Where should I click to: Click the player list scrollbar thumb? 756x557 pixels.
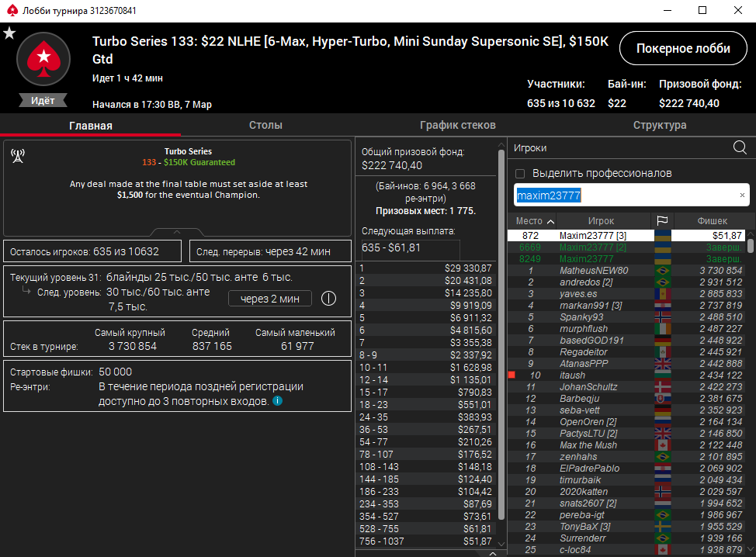coord(751,245)
